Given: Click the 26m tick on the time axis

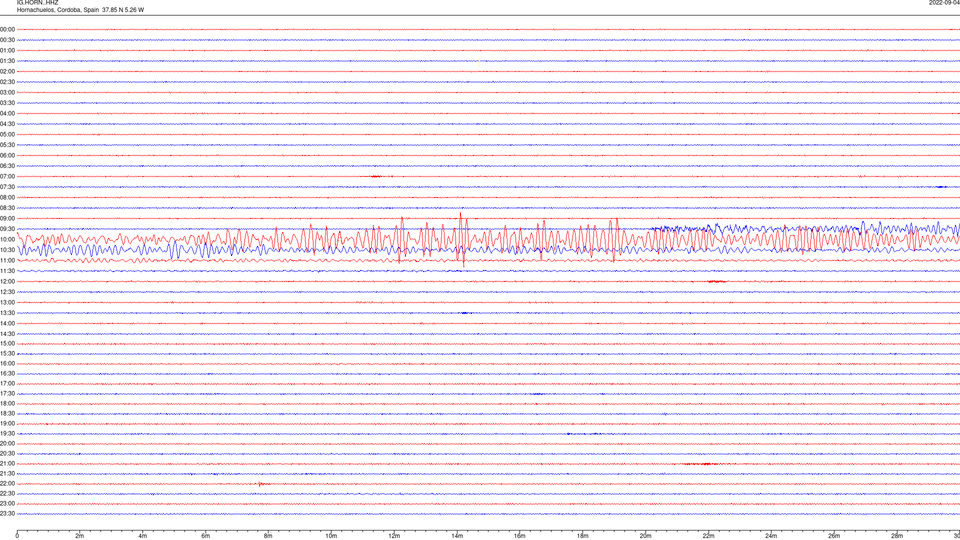Looking at the screenshot, I should tap(834, 536).
